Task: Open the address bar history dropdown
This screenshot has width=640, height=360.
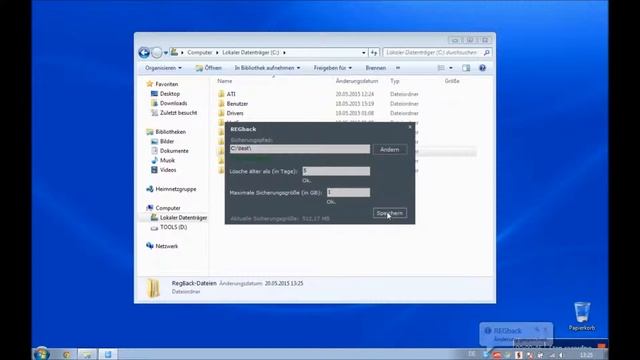Action: point(363,53)
